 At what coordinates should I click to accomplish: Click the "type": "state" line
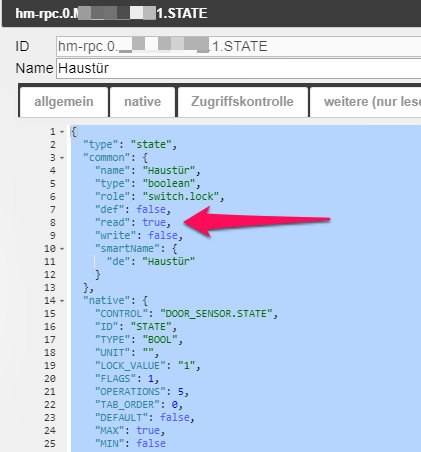[130, 145]
